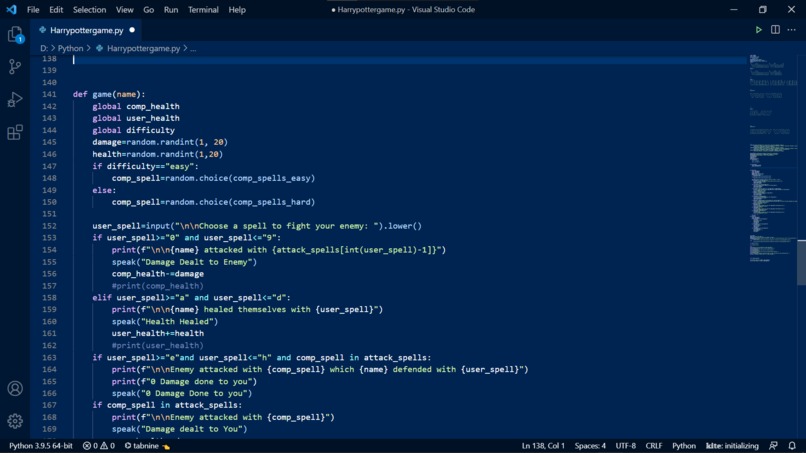Open the Edit menu
Viewport: 806px width, 453px height.
(56, 10)
